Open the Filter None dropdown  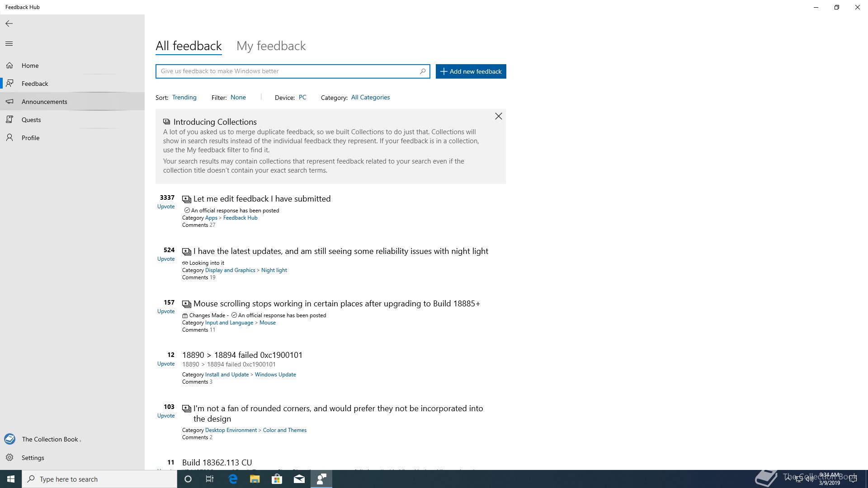pyautogui.click(x=238, y=98)
